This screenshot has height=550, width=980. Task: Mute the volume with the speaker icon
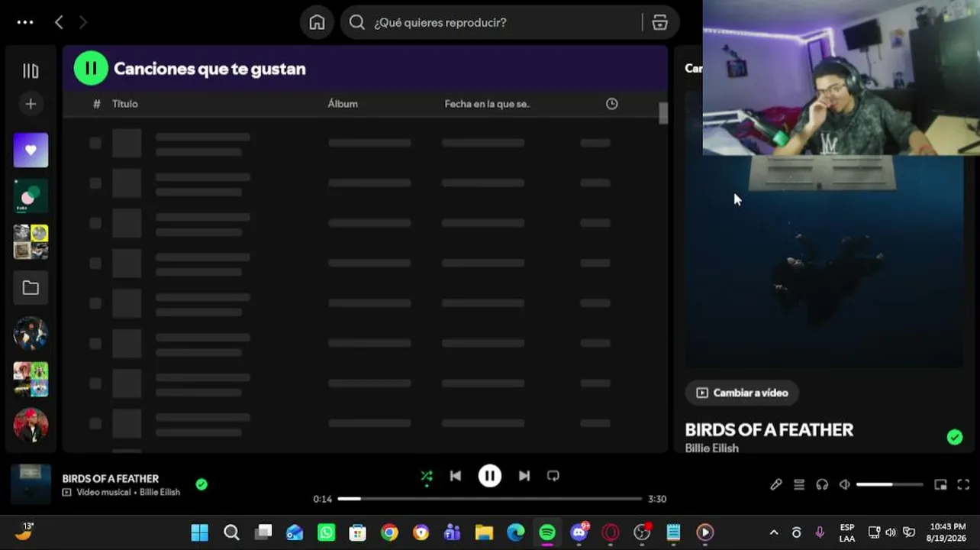[845, 484]
